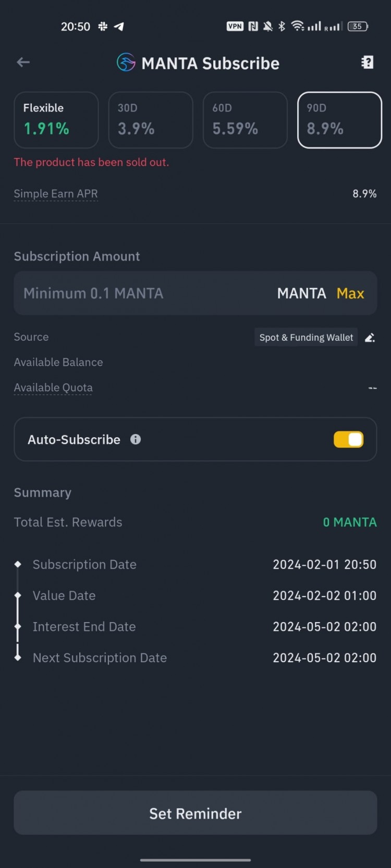
Task: Tap Max to fill subscription amount
Action: pos(350,293)
